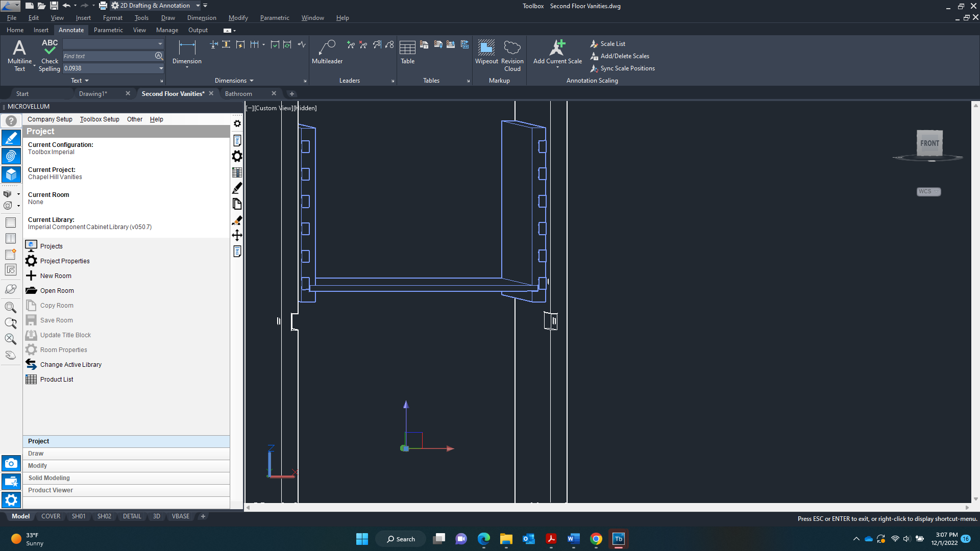Screen dimensions: 980x551
Task: Open the WCS coordinate system dropdown
Action: click(x=928, y=192)
